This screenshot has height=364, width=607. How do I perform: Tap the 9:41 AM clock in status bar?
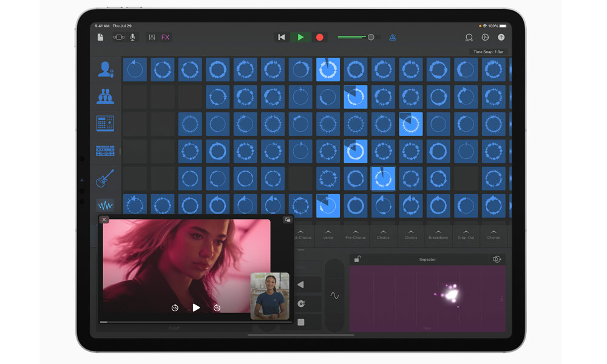click(102, 26)
